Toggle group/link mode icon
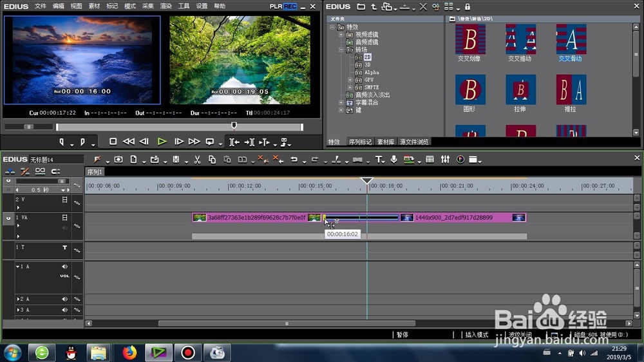The width and height of the screenshot is (644, 362). coord(40,171)
